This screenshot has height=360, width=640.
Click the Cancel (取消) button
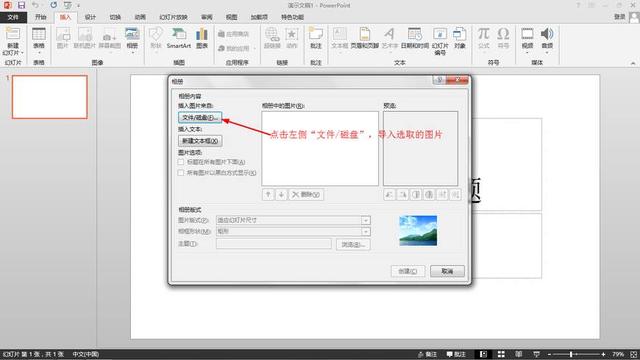pos(447,271)
